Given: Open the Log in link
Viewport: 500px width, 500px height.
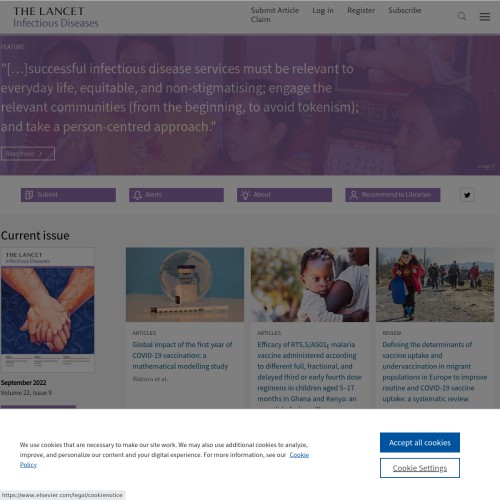Looking at the screenshot, I should (323, 10).
